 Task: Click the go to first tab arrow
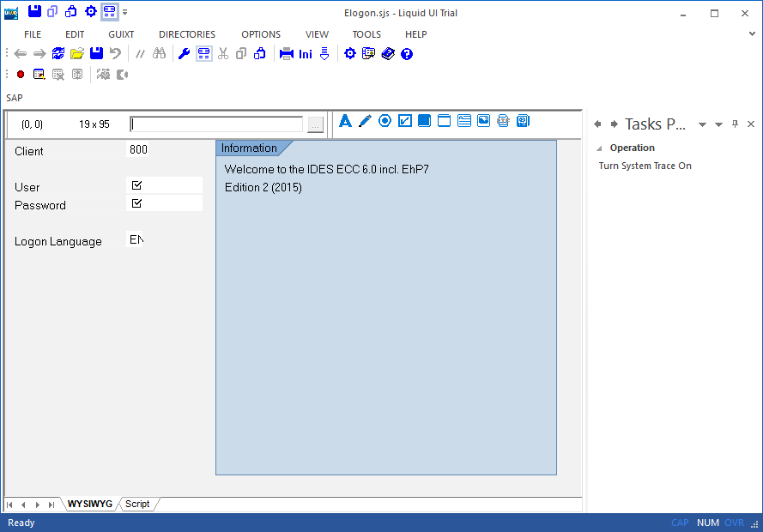point(9,505)
